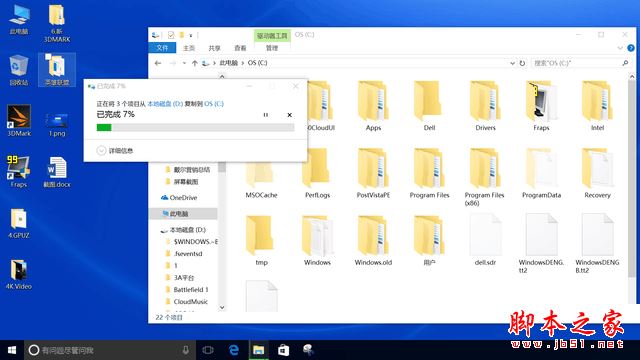
Task: Open the Apps folder
Action: tap(373, 106)
